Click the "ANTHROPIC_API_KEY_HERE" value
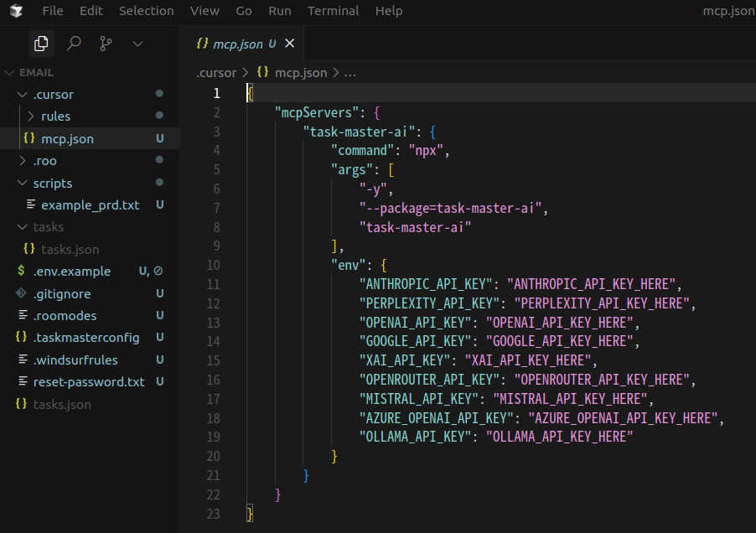 [592, 284]
